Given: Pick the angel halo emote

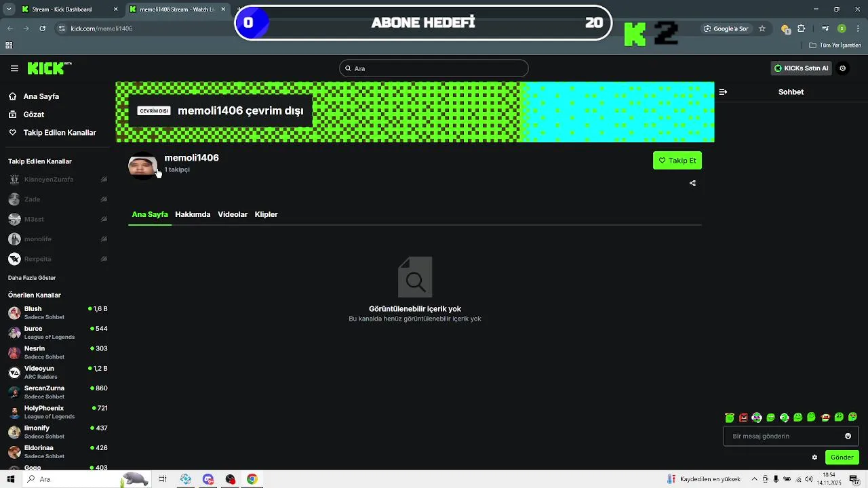Looking at the screenshot, I should pos(730,418).
